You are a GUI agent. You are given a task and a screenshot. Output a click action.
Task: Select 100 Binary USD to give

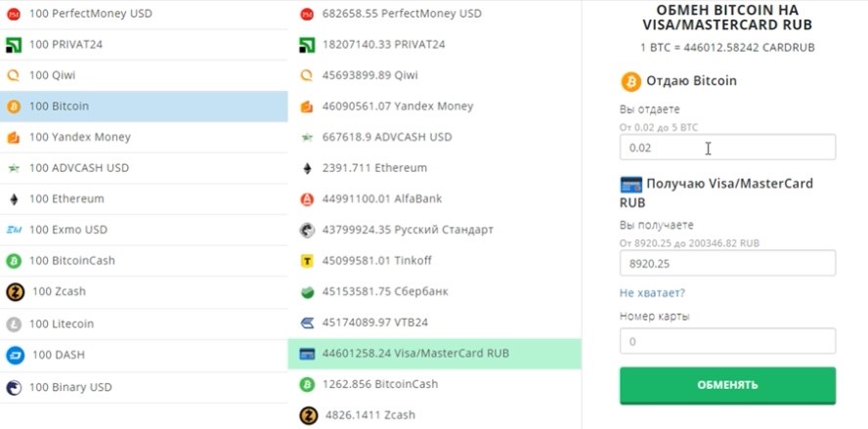pyautogui.click(x=144, y=388)
